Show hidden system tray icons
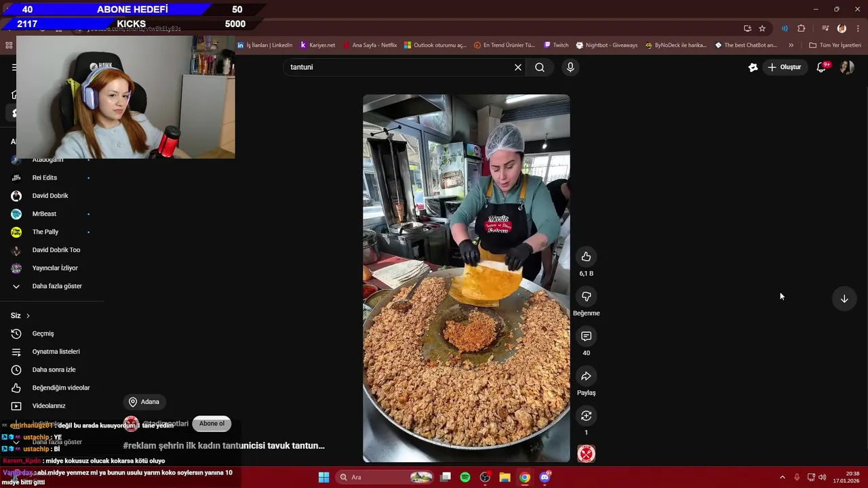 click(782, 477)
